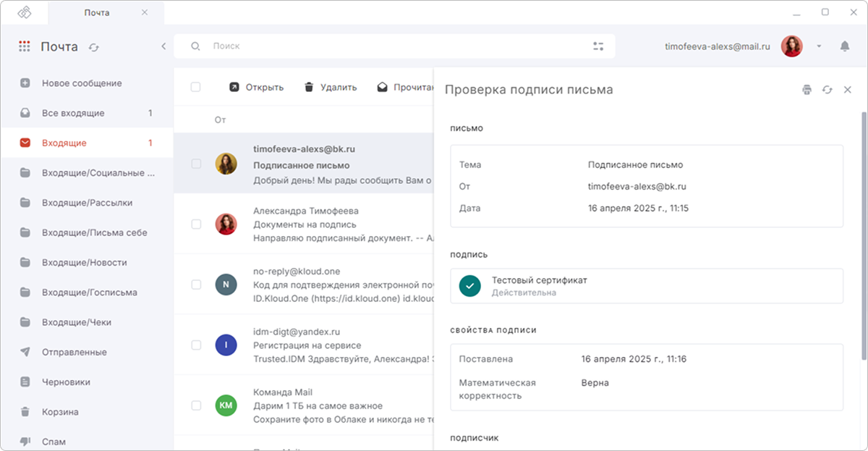Refresh the mailbox using the sync icon

point(94,47)
